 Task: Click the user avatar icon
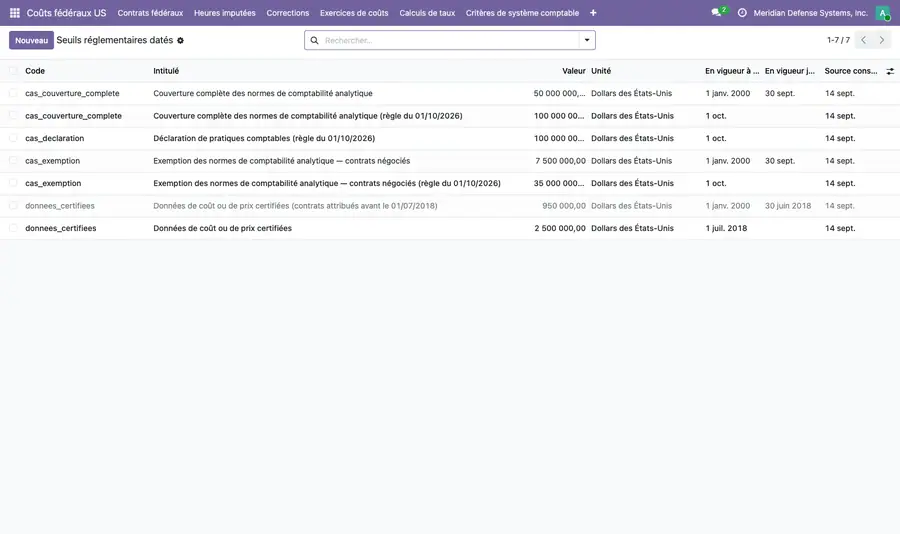click(883, 13)
